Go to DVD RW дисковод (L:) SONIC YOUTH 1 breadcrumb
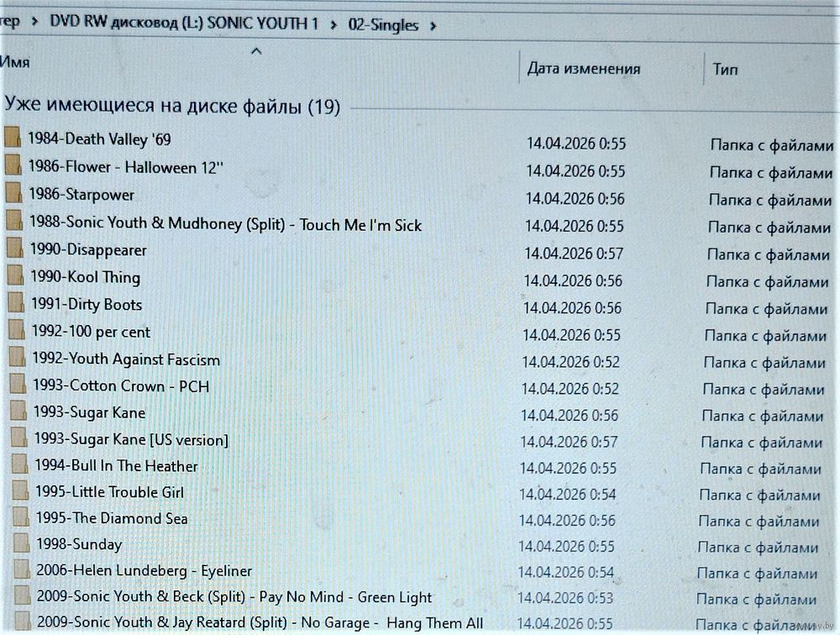 pos(184,24)
